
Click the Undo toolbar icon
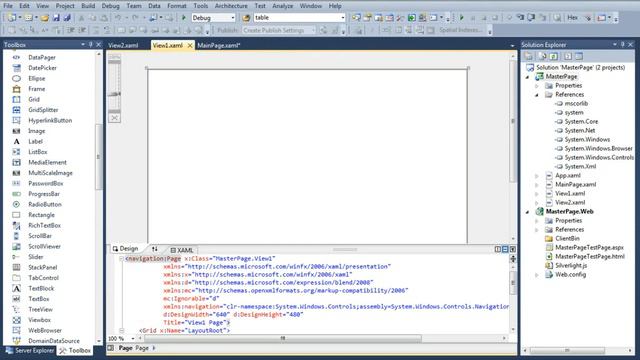118,18
